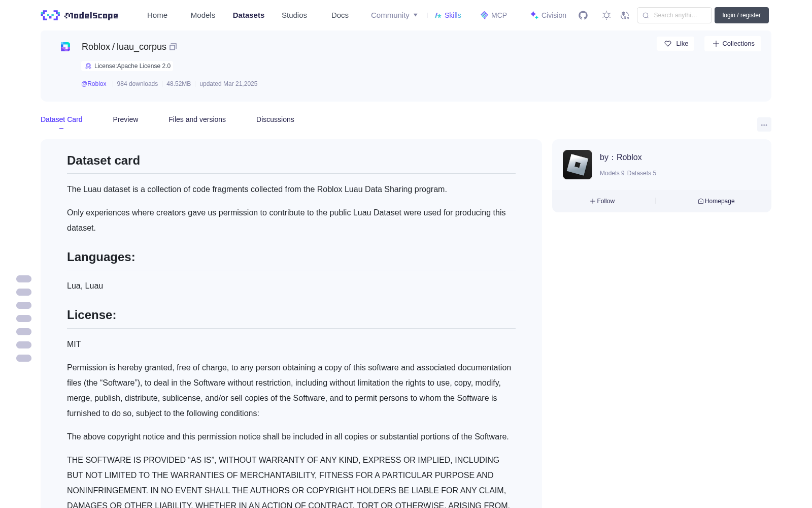Click the updated Mar 21,2025 text

[228, 84]
